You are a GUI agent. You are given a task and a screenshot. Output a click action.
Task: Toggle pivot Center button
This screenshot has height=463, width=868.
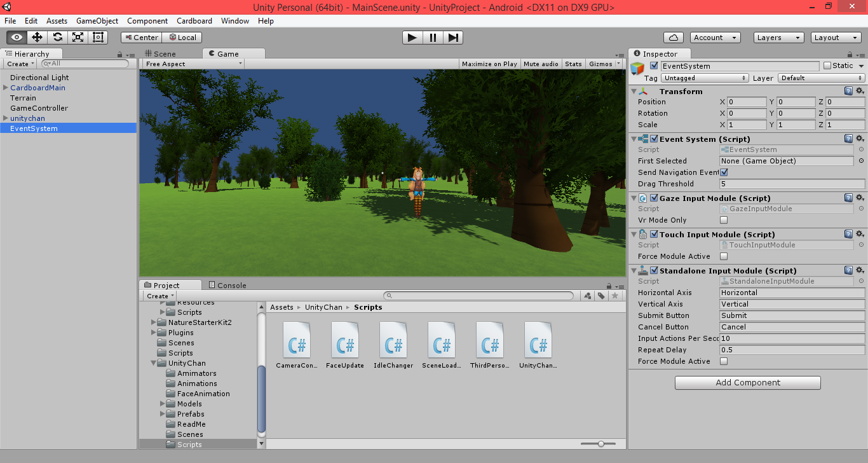[141, 38]
